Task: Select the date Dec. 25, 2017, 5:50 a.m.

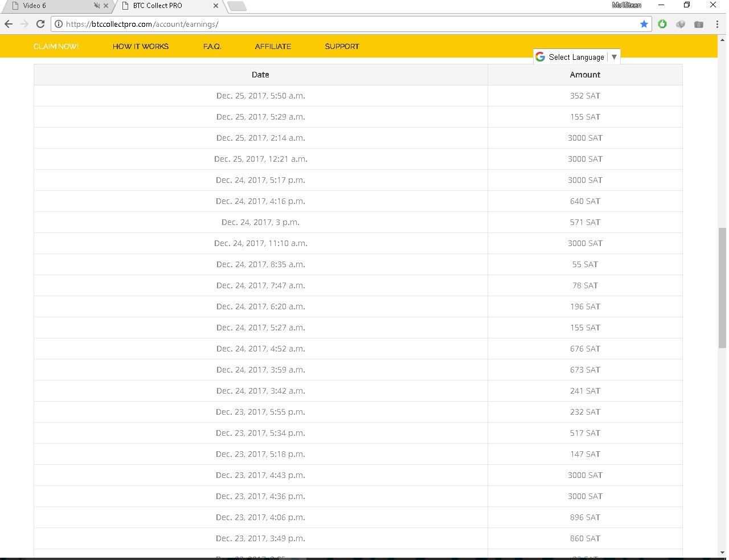Action: coord(261,96)
